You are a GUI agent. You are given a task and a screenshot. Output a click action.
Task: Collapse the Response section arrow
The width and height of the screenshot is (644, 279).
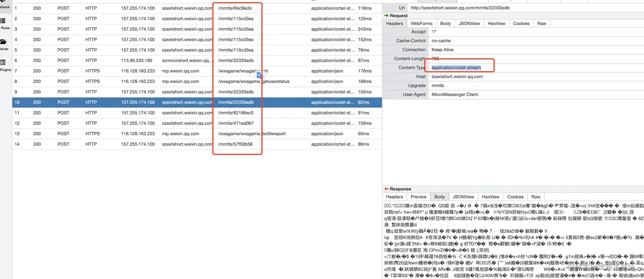tap(386, 189)
